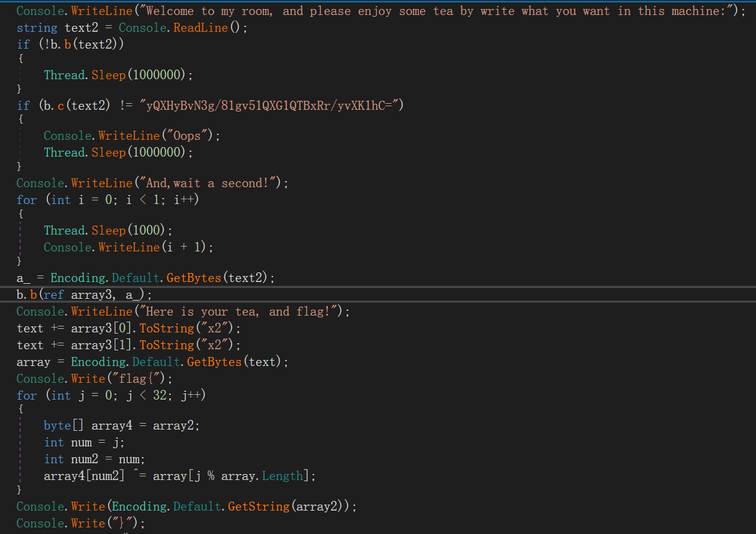Click the ReadLine method call

pos(201,28)
